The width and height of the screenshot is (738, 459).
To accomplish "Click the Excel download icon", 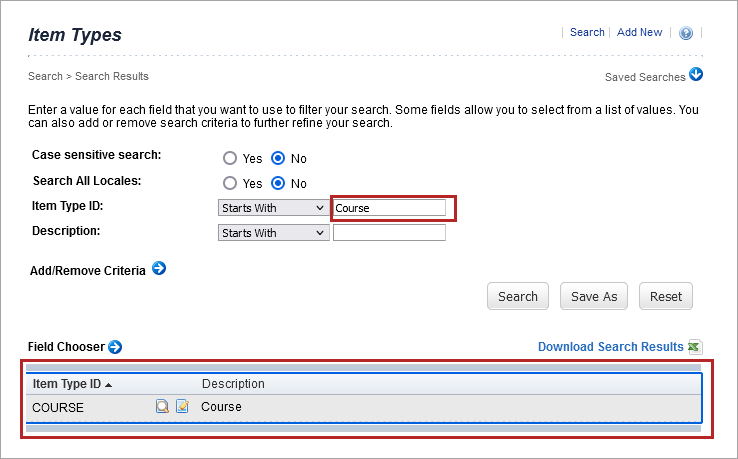I will 695,347.
